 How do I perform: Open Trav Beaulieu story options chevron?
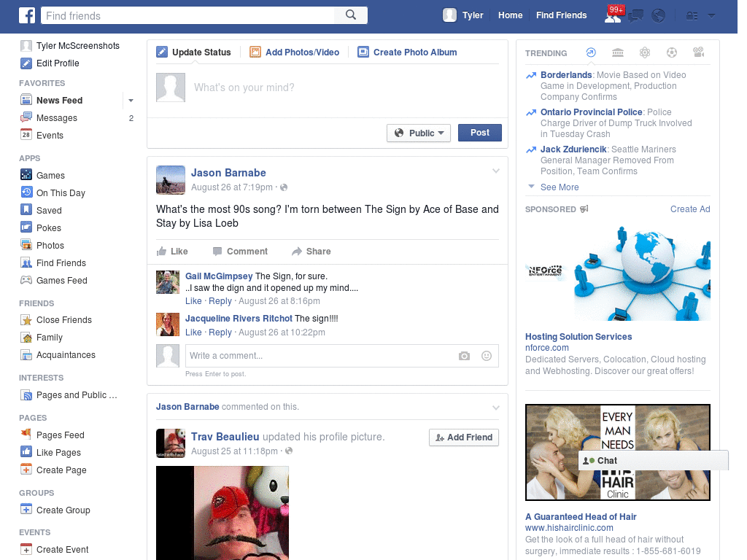[x=495, y=408]
